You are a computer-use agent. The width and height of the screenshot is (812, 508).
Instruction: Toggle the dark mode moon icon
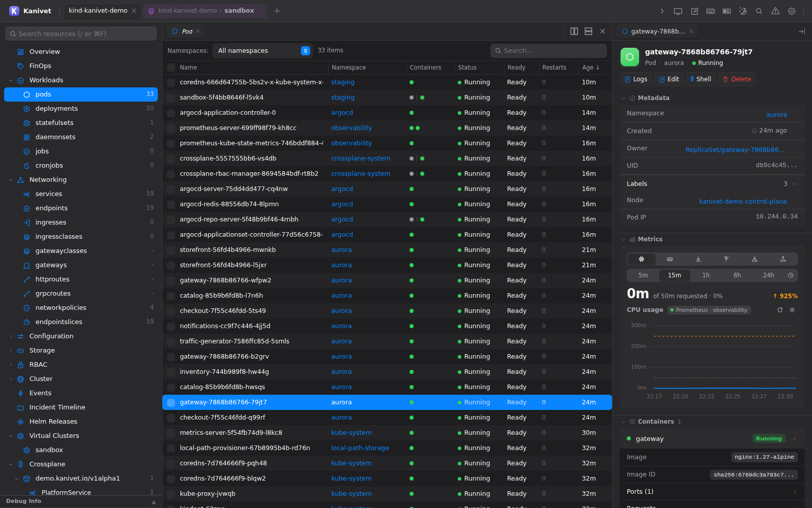[743, 11]
